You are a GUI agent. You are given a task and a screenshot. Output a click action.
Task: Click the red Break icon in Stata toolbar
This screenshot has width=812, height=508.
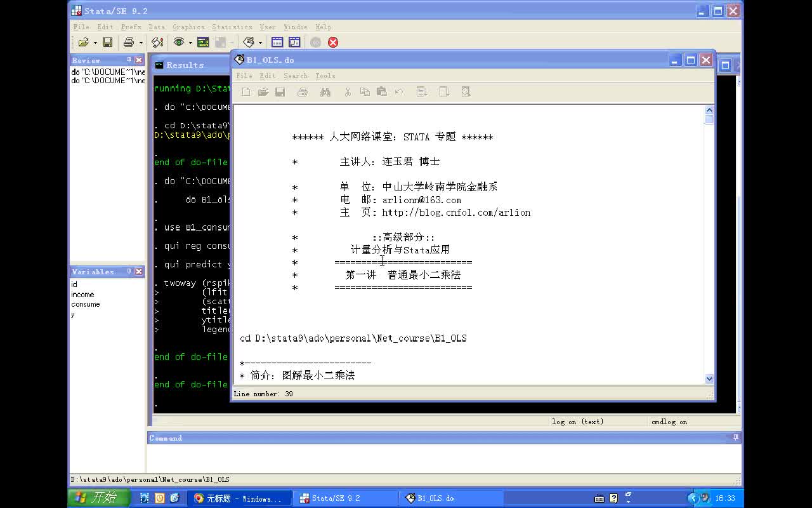[x=333, y=43]
